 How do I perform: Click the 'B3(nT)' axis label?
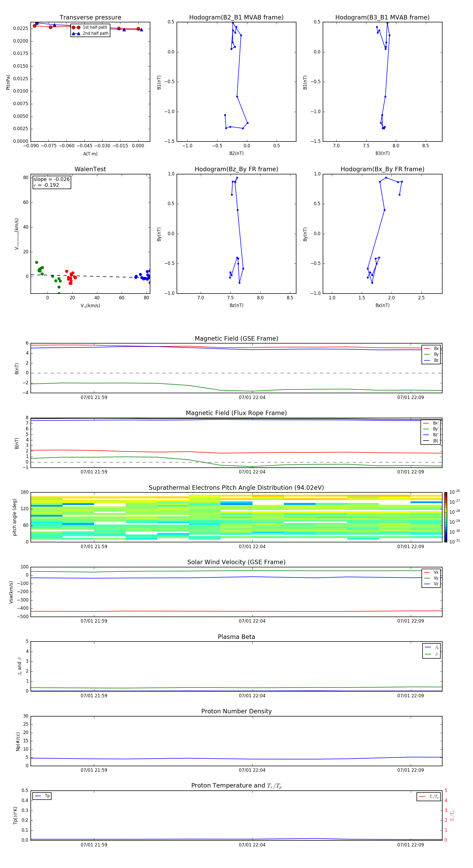(x=382, y=153)
